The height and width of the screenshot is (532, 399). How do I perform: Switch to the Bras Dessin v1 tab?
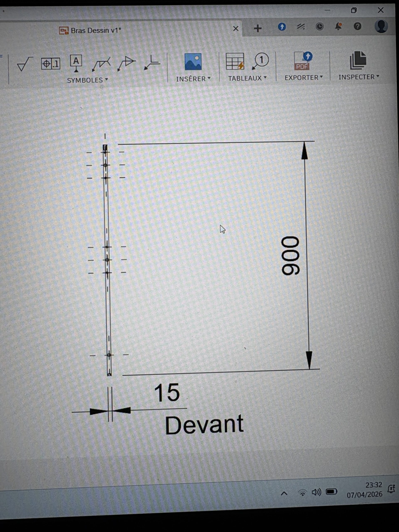pos(96,31)
